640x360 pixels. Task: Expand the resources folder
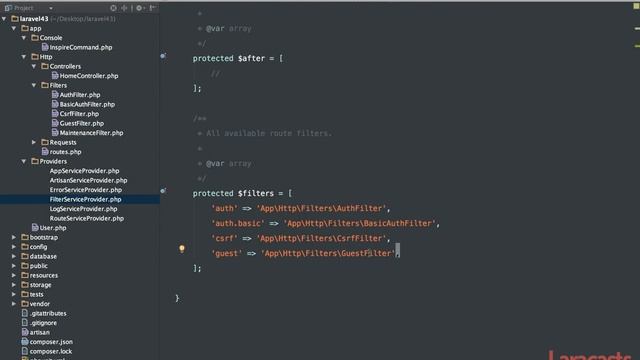pyautogui.click(x=14, y=275)
